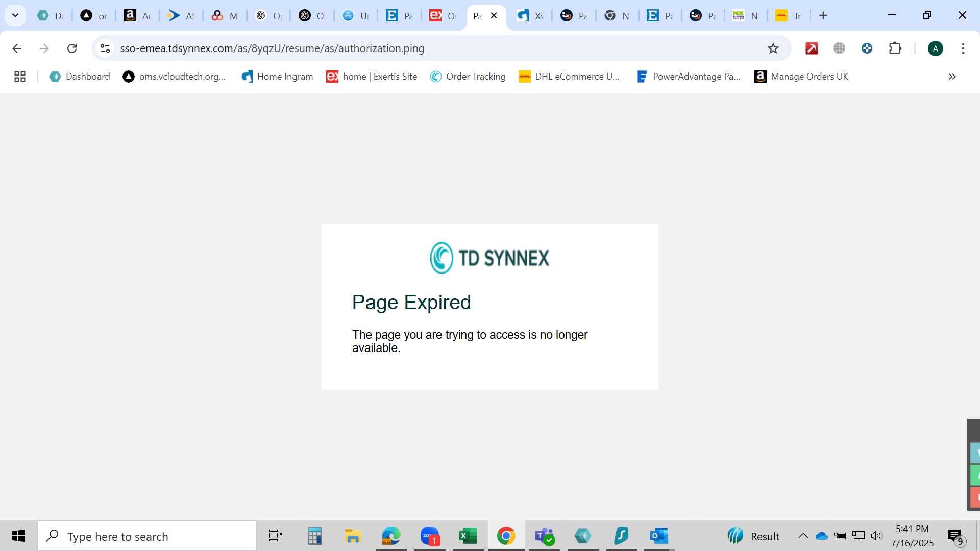Open the Dashboard bookmark
The width and height of the screenshot is (980, 551).
pyautogui.click(x=80, y=77)
